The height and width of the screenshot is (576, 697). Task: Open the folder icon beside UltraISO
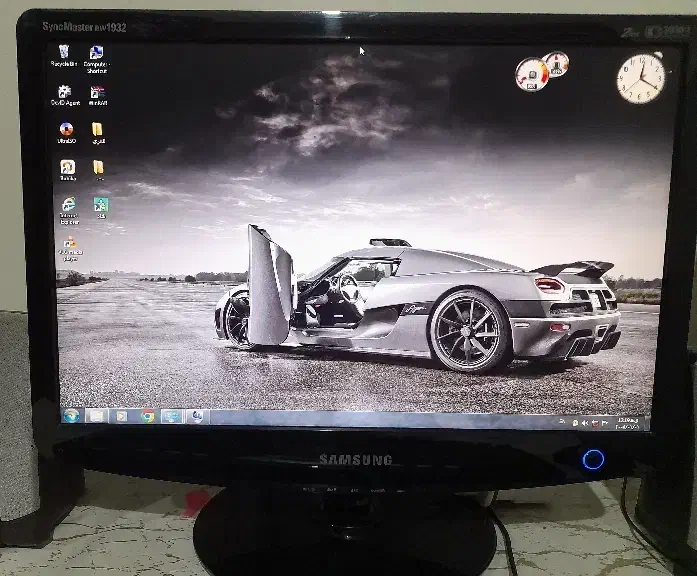[98, 130]
